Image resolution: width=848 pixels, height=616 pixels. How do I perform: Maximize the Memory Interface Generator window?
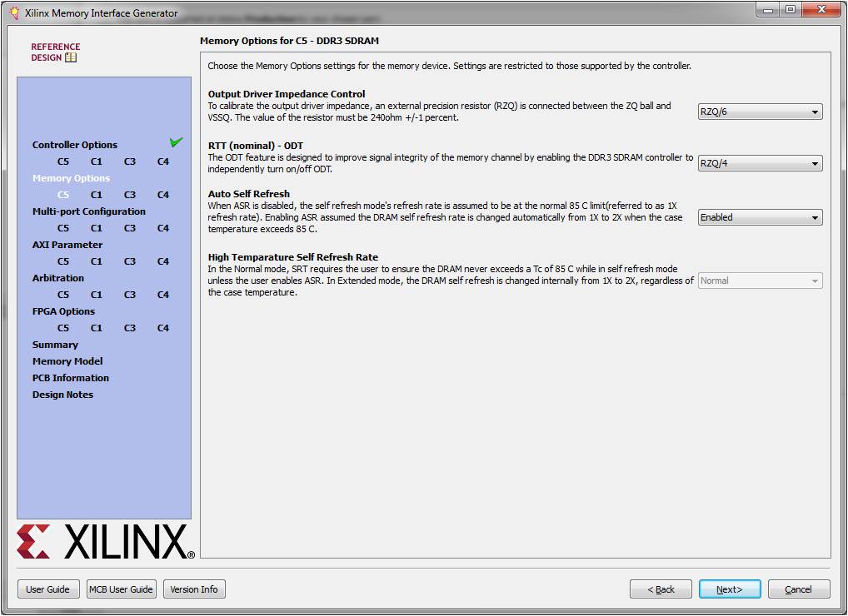791,10
